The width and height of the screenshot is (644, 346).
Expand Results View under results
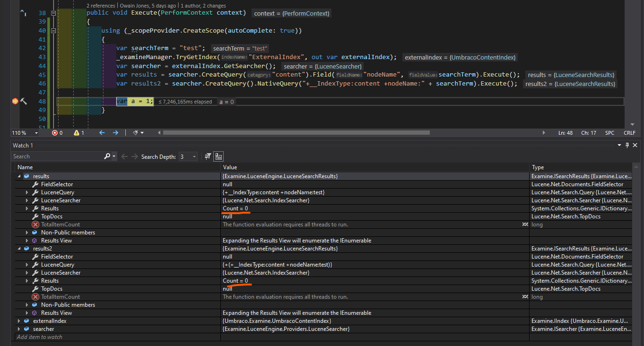[27, 241]
